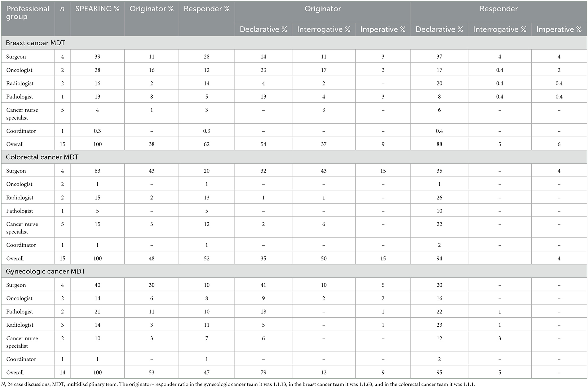Click the 'Responder %' column header
588x388 pixels.
click(207, 9)
